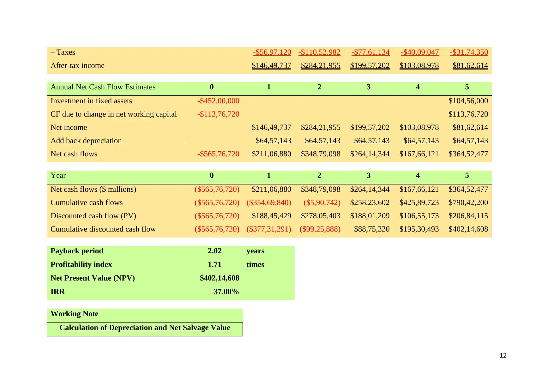Click 'Annual Net Cash Flow Estimates' heading
Viewport: 554px width, 392px height.
(x=103, y=87)
